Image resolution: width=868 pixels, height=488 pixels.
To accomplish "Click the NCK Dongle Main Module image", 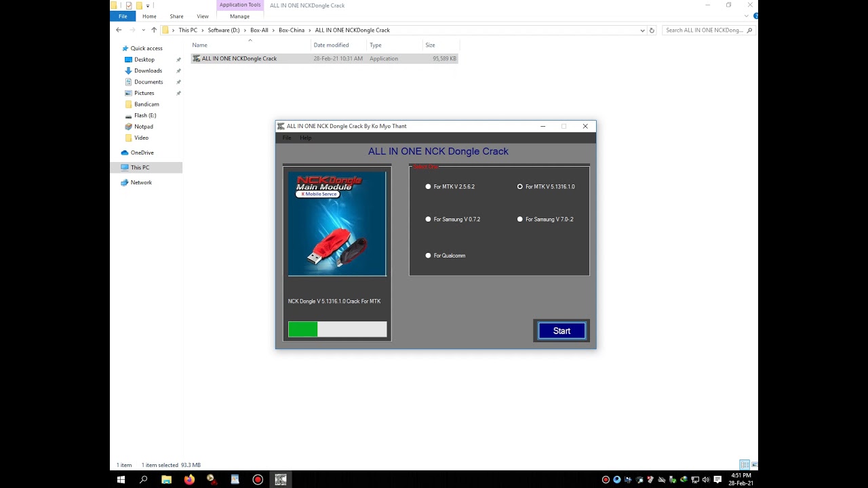I will pos(337,224).
